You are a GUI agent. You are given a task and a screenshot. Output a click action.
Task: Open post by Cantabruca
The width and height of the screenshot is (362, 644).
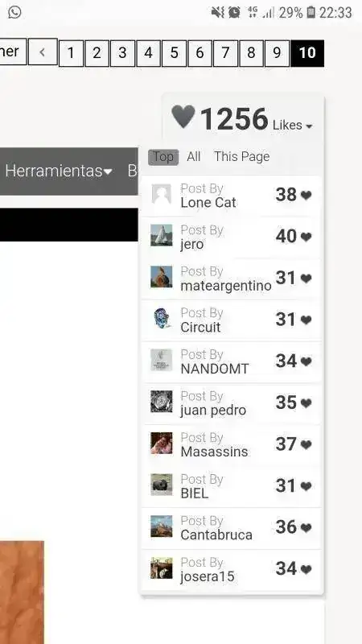click(231, 528)
